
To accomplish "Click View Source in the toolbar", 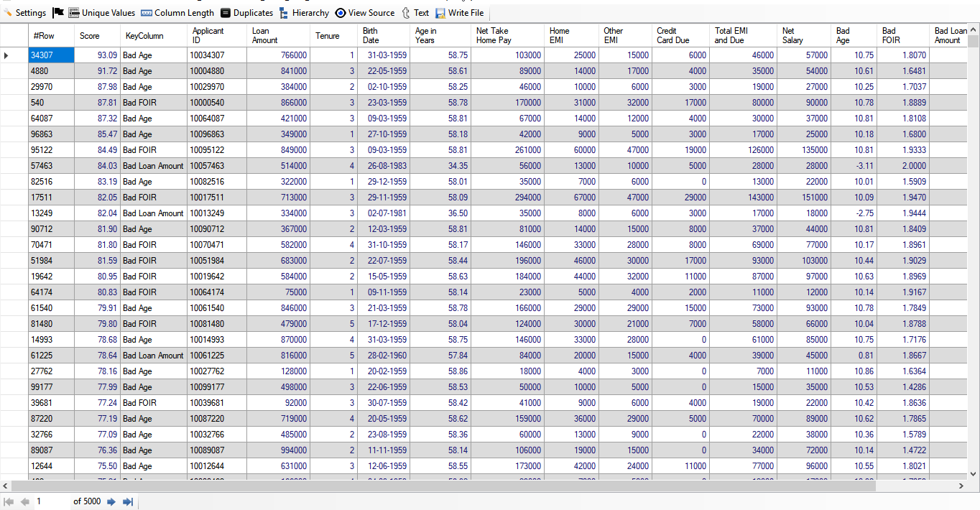I will point(365,13).
